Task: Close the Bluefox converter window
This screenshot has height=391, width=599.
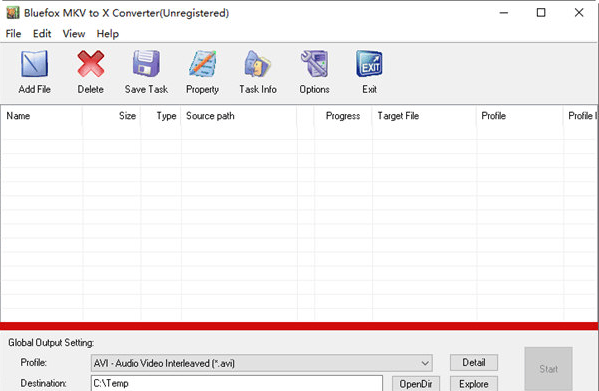Action: pos(579,13)
